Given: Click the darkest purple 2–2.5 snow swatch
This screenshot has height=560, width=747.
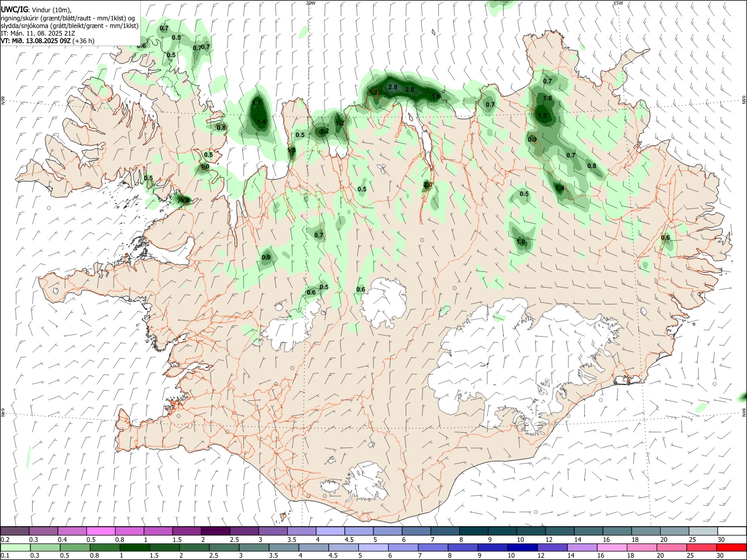Looking at the screenshot, I should [x=215, y=531].
